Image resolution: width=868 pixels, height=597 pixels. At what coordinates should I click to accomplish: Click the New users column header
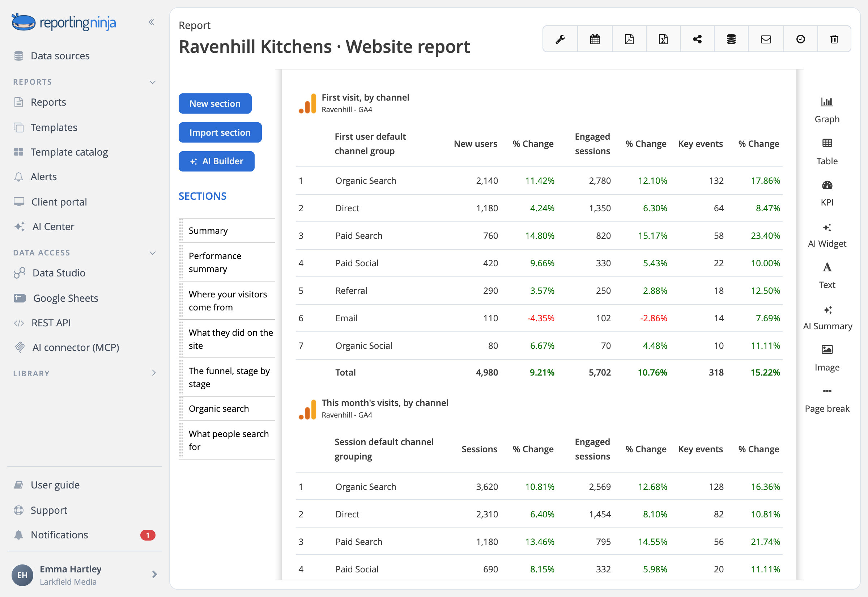[x=475, y=144]
